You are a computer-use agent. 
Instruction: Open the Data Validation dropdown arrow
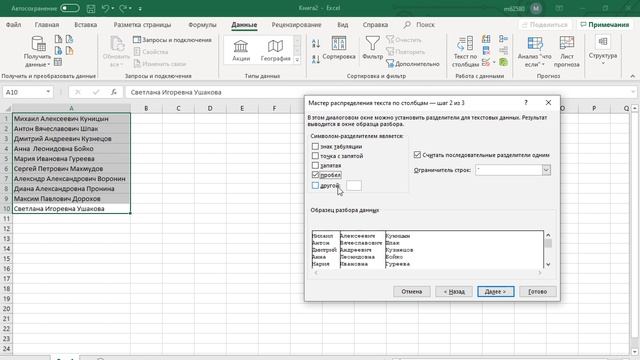point(493,63)
